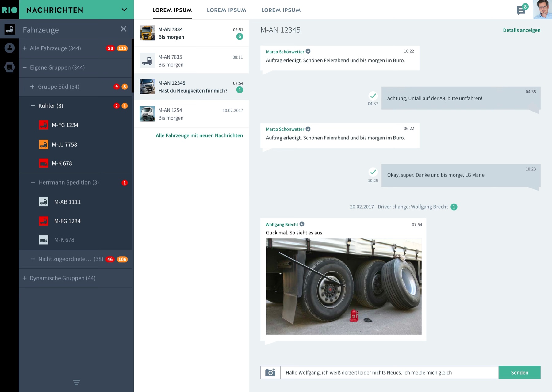Click the '20.02.2017 - Driver change: Wolfgang Brecht' text

point(399,207)
